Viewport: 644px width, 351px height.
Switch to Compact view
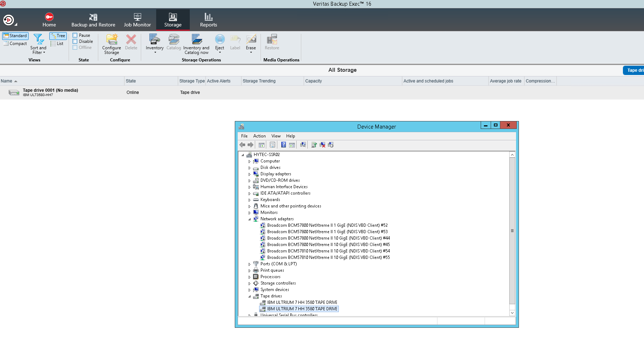point(15,44)
